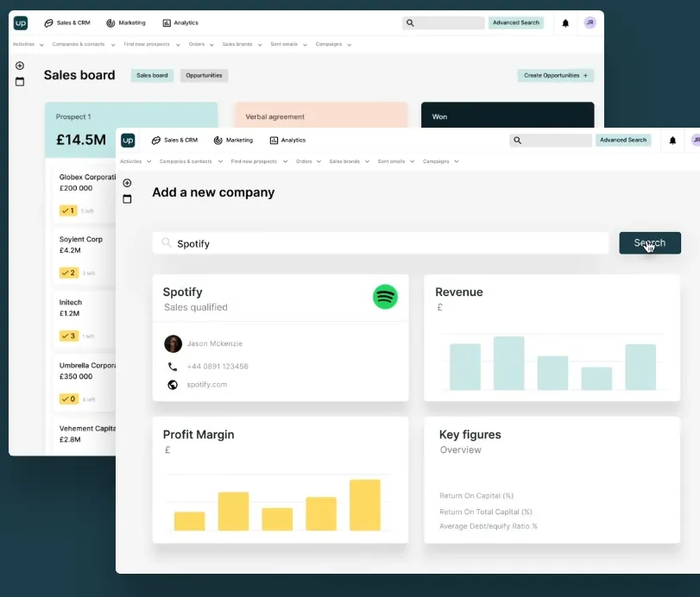Expand Activities dropdown in Sales board window
Image resolution: width=700 pixels, height=597 pixels.
28,44
